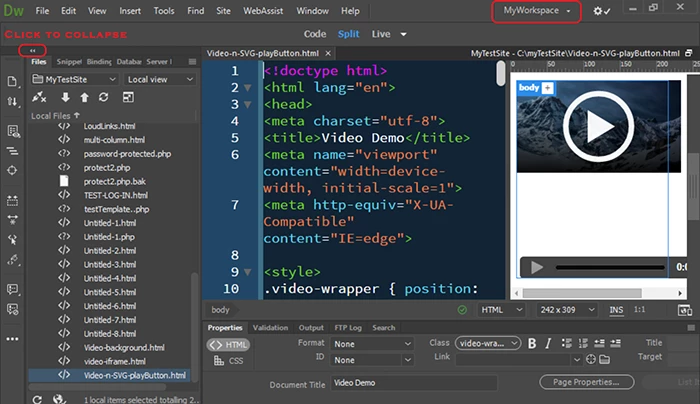Image resolution: width=700 pixels, height=404 pixels.
Task: Click the Browse for File folder icon
Action: pos(604,359)
